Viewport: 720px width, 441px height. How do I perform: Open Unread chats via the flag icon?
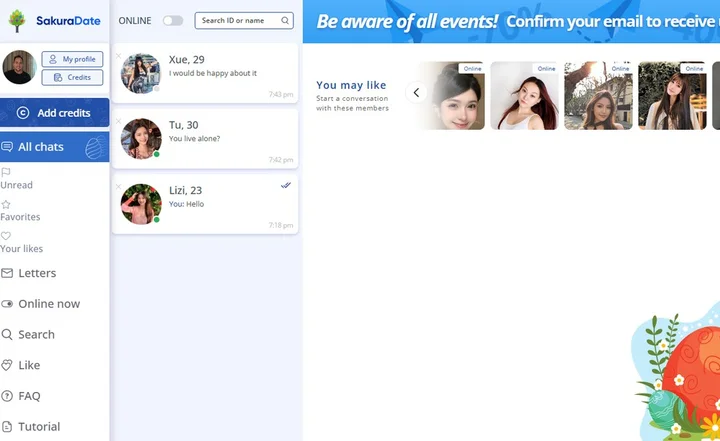click(6, 172)
